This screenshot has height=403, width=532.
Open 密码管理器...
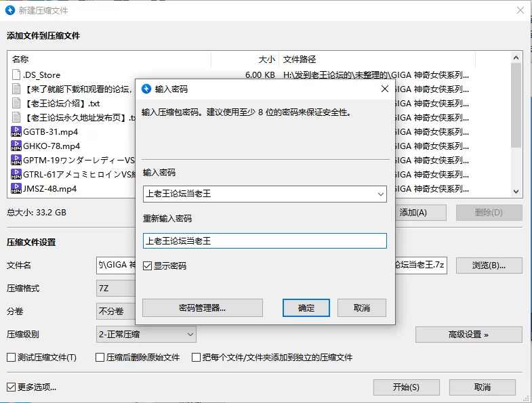pyautogui.click(x=202, y=307)
